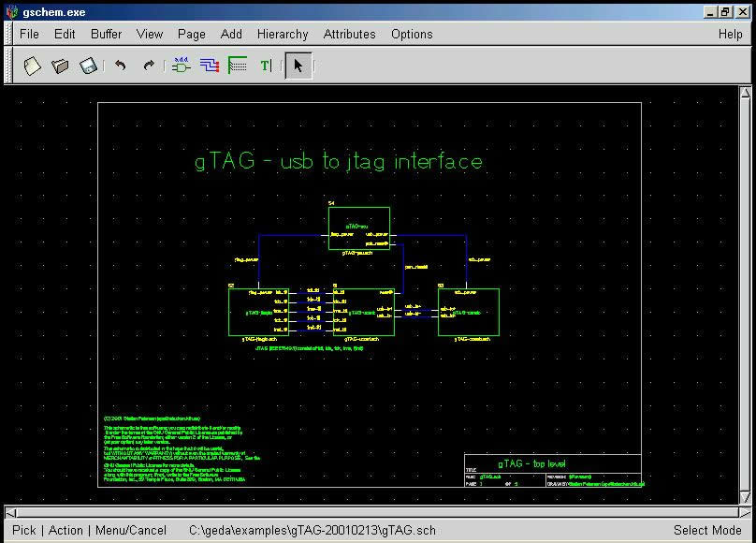Screen dimensions: 756x543
Task: Click the vertical scrollbar up arrow
Action: click(x=746, y=92)
